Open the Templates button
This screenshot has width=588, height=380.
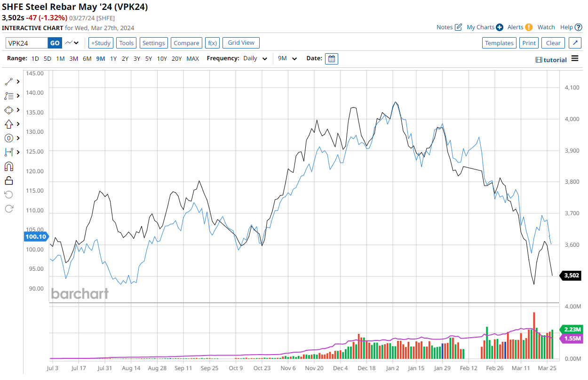500,43
